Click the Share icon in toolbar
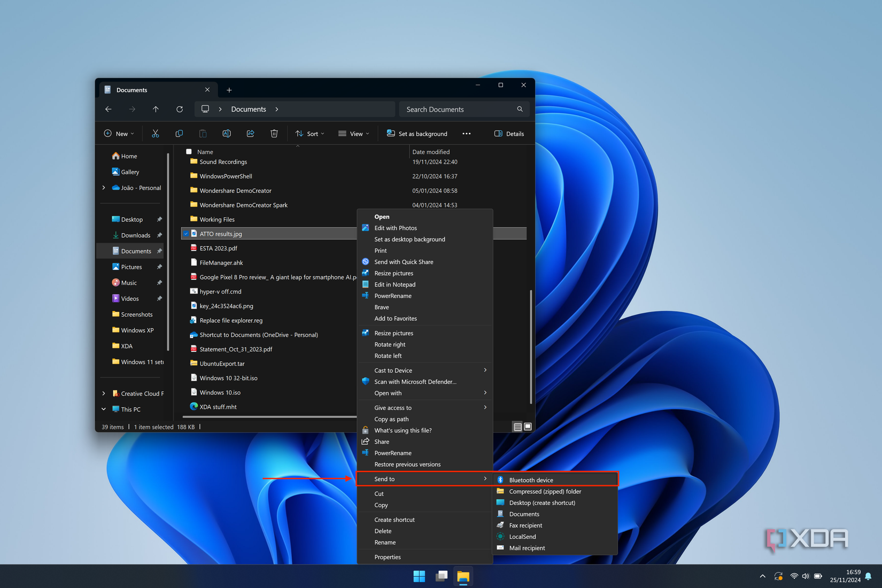882x588 pixels. pyautogui.click(x=250, y=134)
